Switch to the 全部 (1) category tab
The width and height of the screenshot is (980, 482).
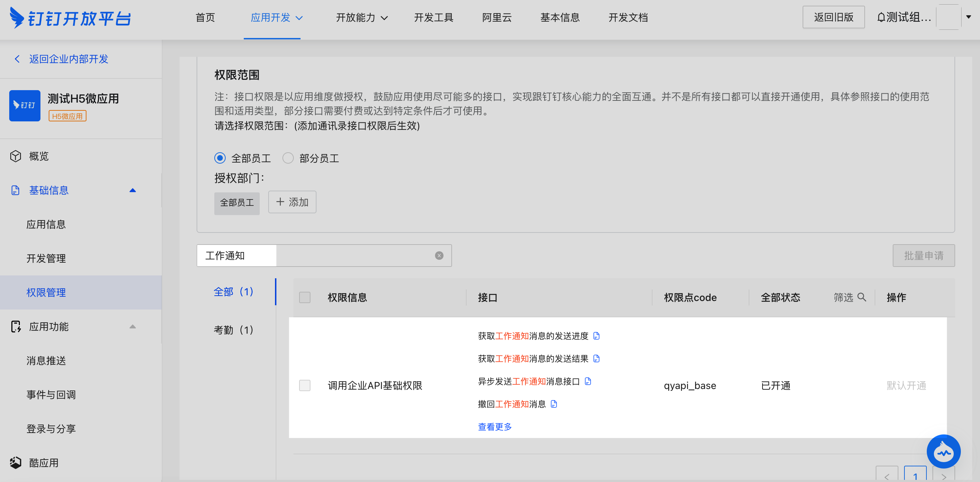pyautogui.click(x=233, y=292)
